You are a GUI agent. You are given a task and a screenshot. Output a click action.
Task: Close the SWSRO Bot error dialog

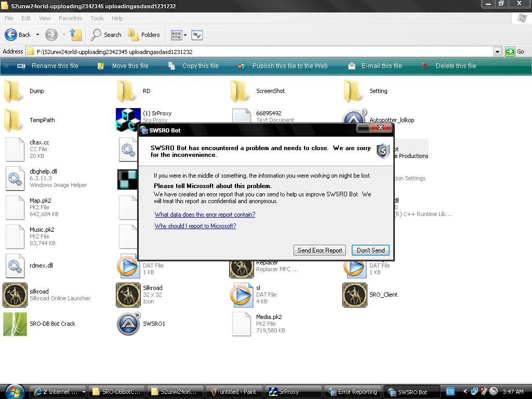tap(381, 128)
